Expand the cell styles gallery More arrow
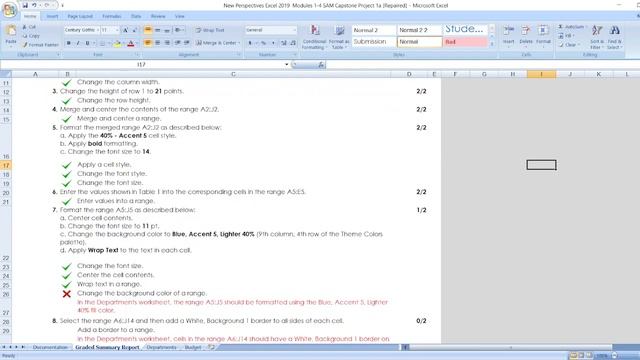 tap(492, 44)
